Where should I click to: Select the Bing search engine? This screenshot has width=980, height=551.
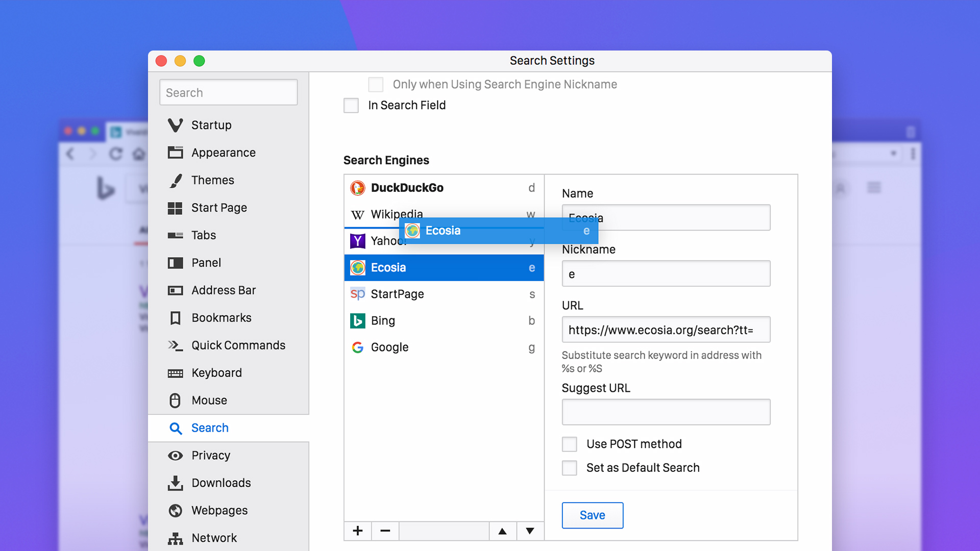click(x=443, y=320)
